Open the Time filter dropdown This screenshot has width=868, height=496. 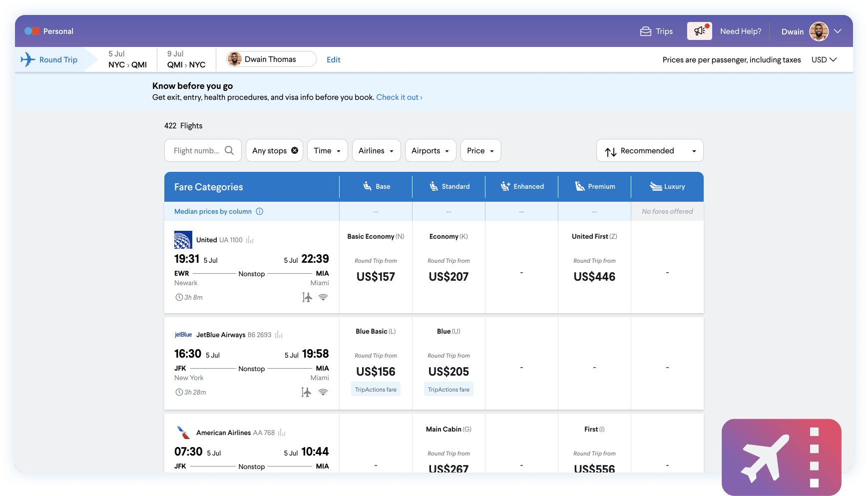(x=327, y=150)
